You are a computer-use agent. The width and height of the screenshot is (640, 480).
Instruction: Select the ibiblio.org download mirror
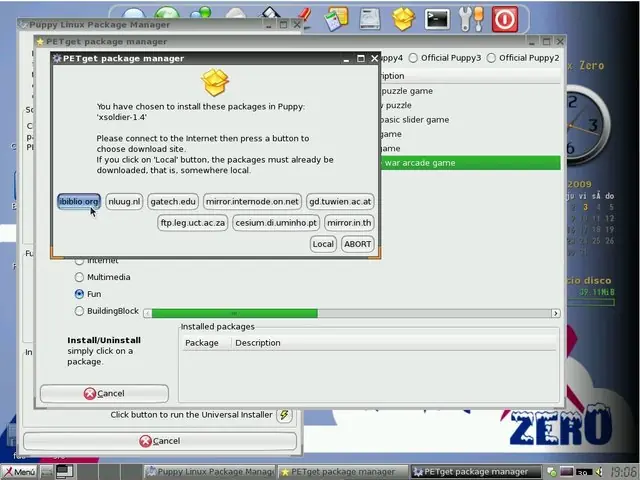[x=79, y=202]
